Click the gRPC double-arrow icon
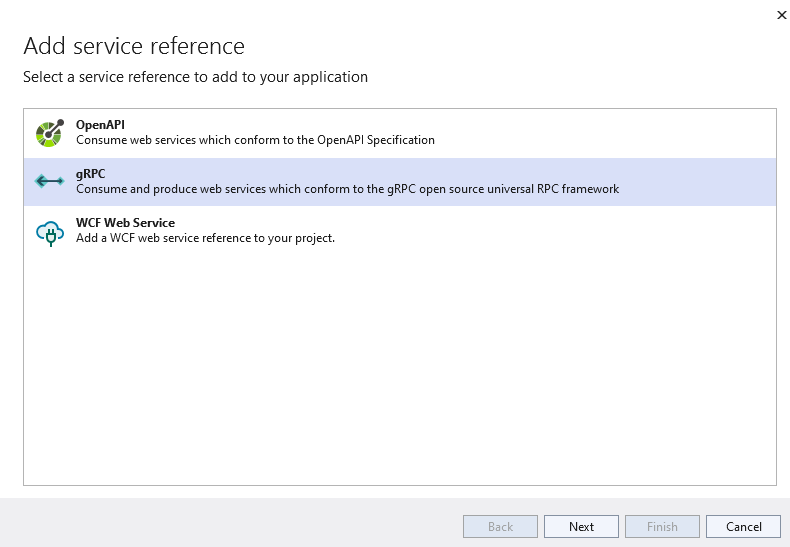The height and width of the screenshot is (547, 790). coord(49,181)
